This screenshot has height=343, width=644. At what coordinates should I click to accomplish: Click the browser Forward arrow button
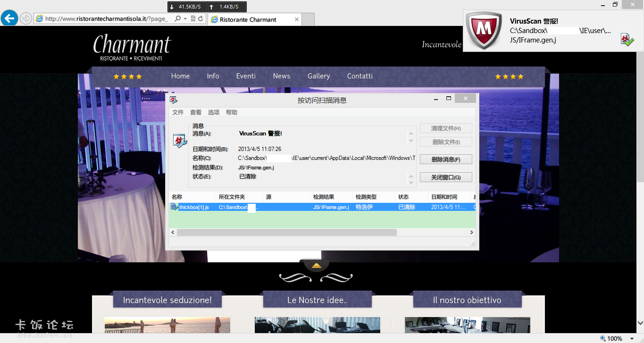click(26, 18)
